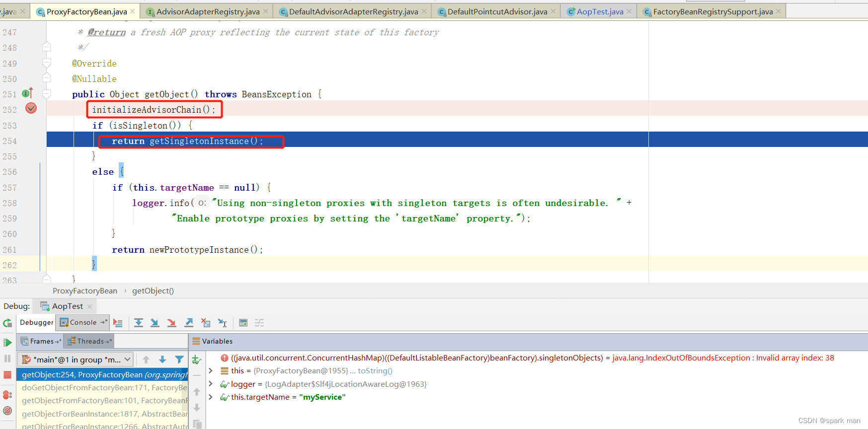Click fold end marker at line 263

pos(47,279)
